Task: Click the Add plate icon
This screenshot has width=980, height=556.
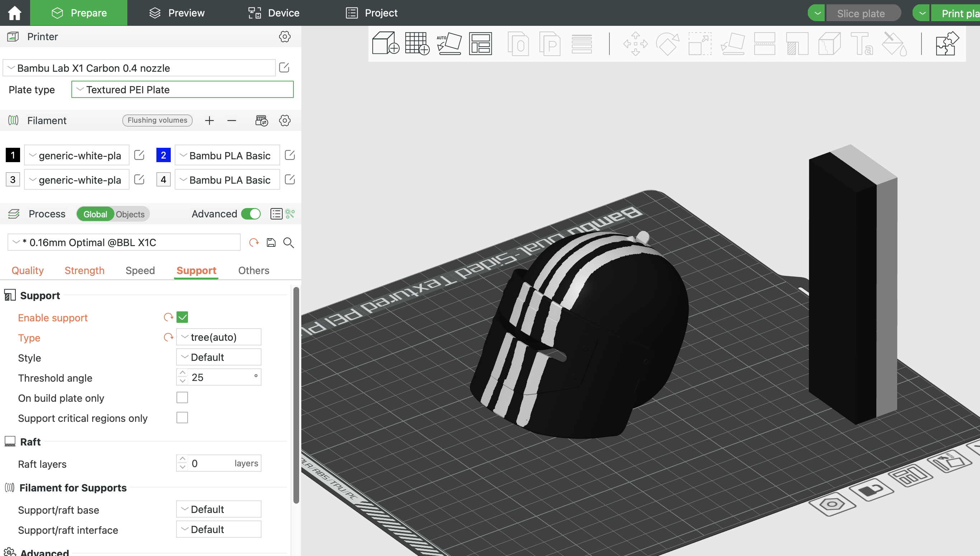Action: 417,43
